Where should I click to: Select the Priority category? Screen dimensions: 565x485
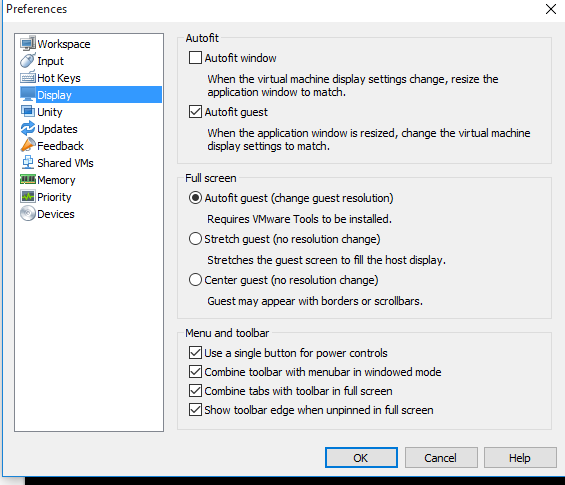[x=54, y=197]
